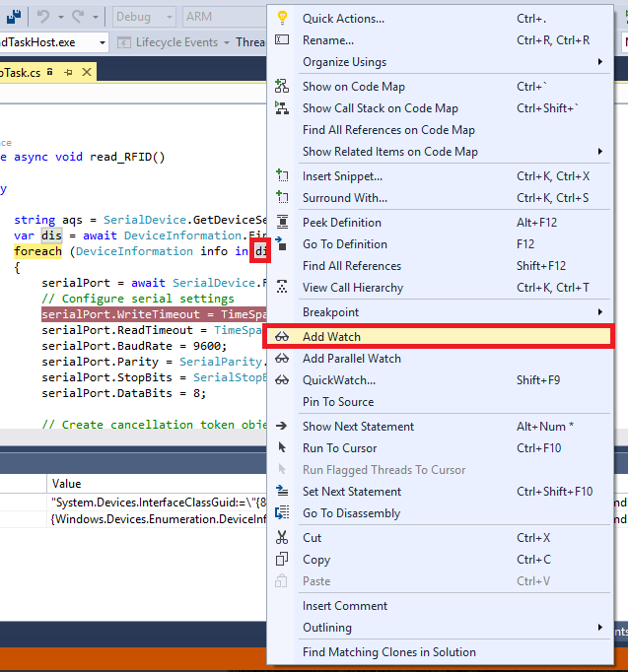
Task: Click the Value column header in watch panel
Action: [x=67, y=484]
